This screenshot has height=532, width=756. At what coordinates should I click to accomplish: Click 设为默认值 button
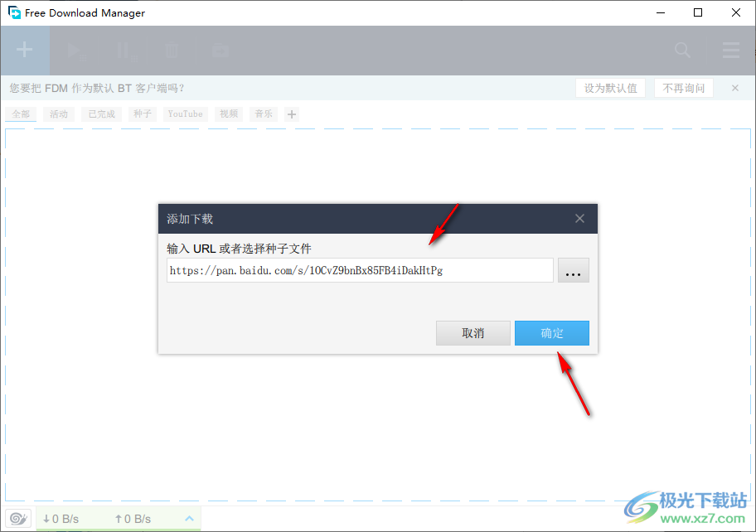click(610, 88)
